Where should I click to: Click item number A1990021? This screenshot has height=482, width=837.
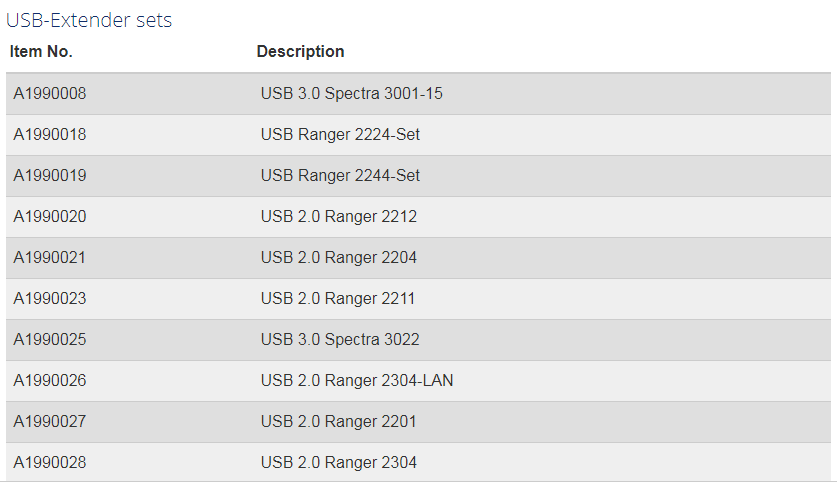click(x=50, y=258)
